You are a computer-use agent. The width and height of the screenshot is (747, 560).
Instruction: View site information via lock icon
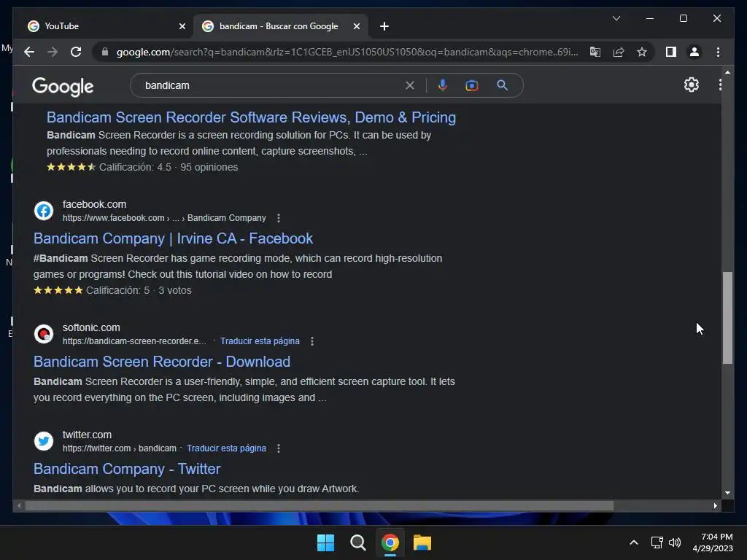click(x=105, y=52)
